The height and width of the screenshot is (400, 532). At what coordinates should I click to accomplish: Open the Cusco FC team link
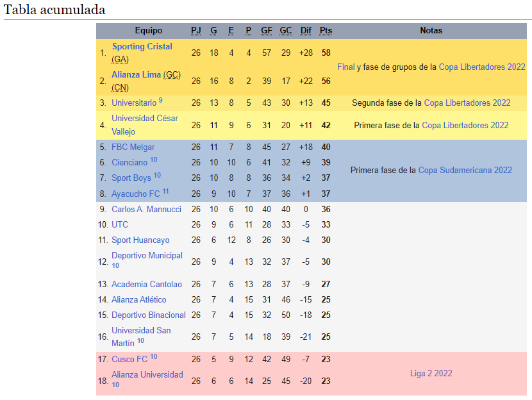tap(129, 359)
